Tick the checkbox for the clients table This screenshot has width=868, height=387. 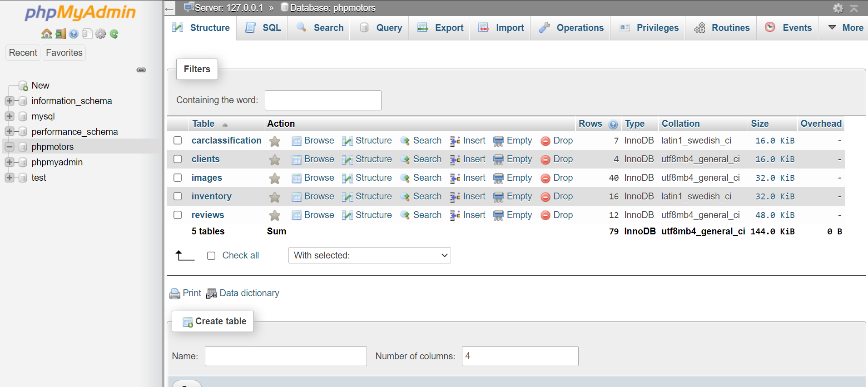tap(178, 159)
